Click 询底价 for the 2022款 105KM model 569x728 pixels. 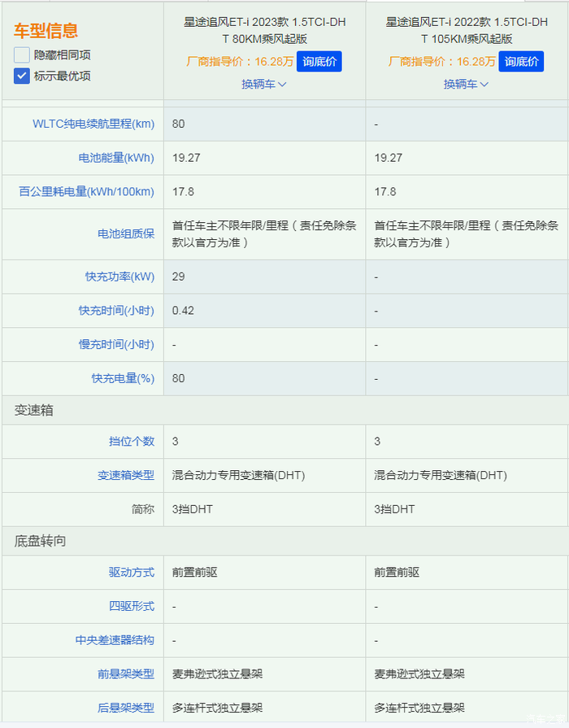point(521,61)
